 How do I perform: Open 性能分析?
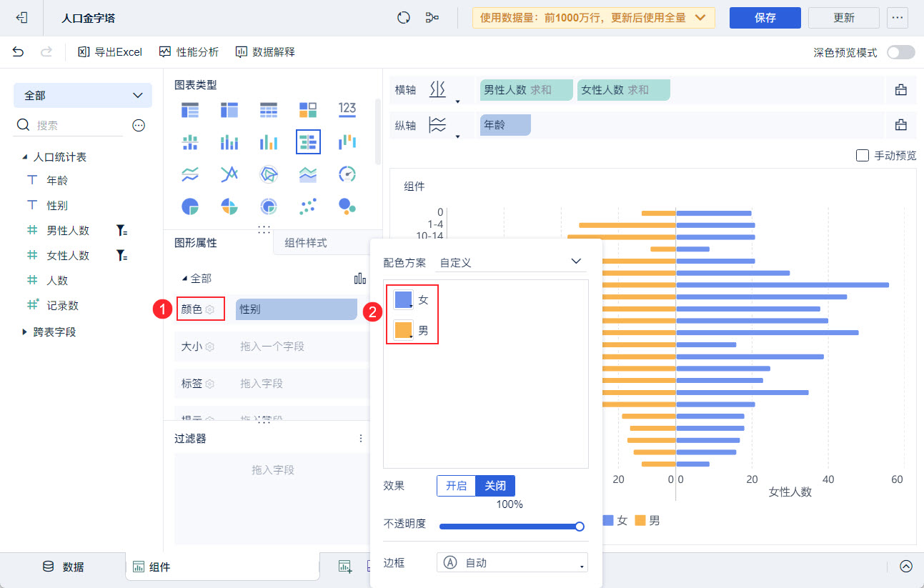tap(189, 52)
